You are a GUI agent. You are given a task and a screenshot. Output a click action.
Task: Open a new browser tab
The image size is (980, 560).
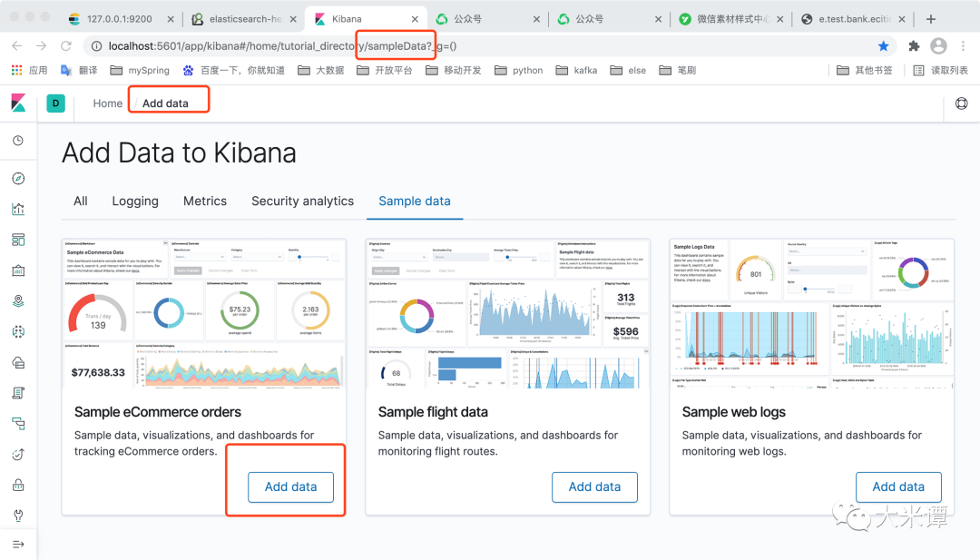coord(931,19)
